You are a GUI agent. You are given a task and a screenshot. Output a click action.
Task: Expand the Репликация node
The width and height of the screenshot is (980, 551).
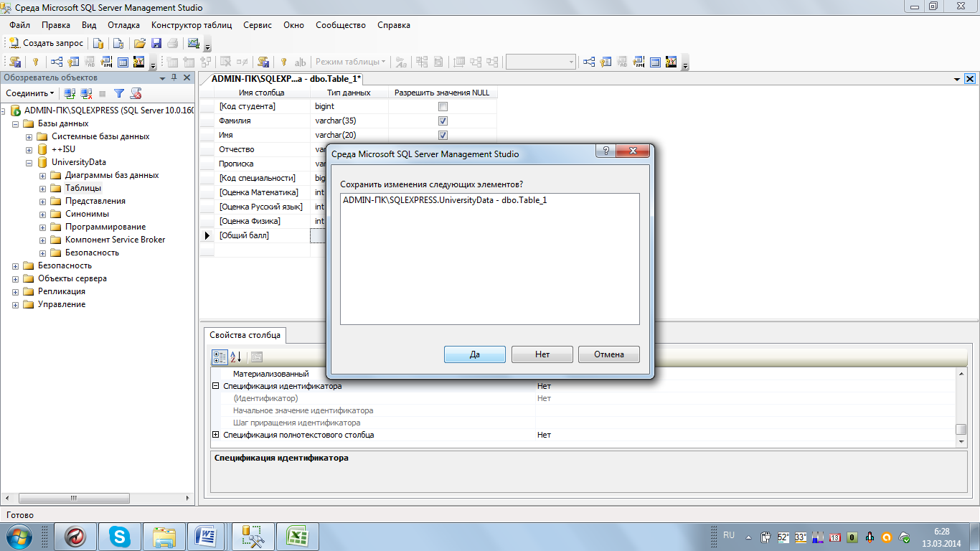16,291
